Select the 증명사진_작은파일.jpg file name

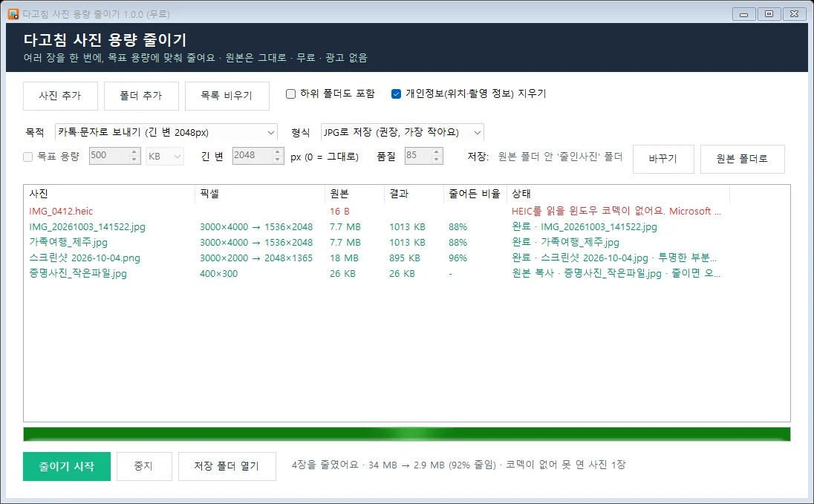click(78, 274)
